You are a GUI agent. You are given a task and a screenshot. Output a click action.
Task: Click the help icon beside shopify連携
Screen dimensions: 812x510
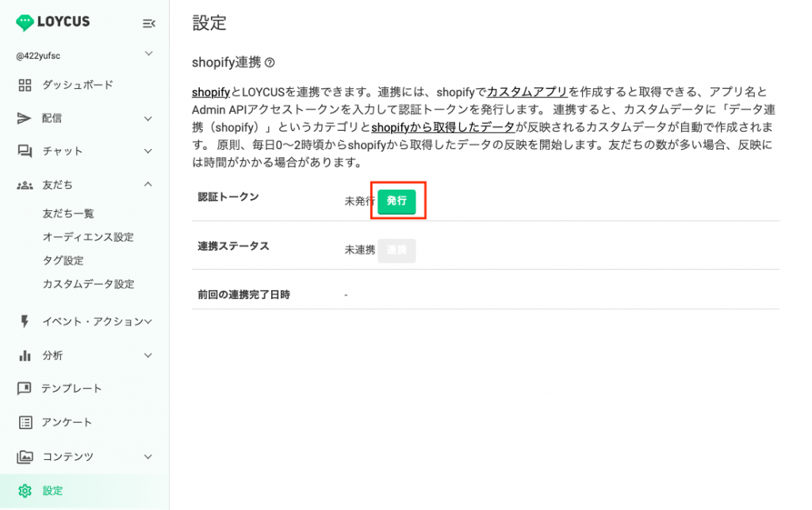pos(270,63)
